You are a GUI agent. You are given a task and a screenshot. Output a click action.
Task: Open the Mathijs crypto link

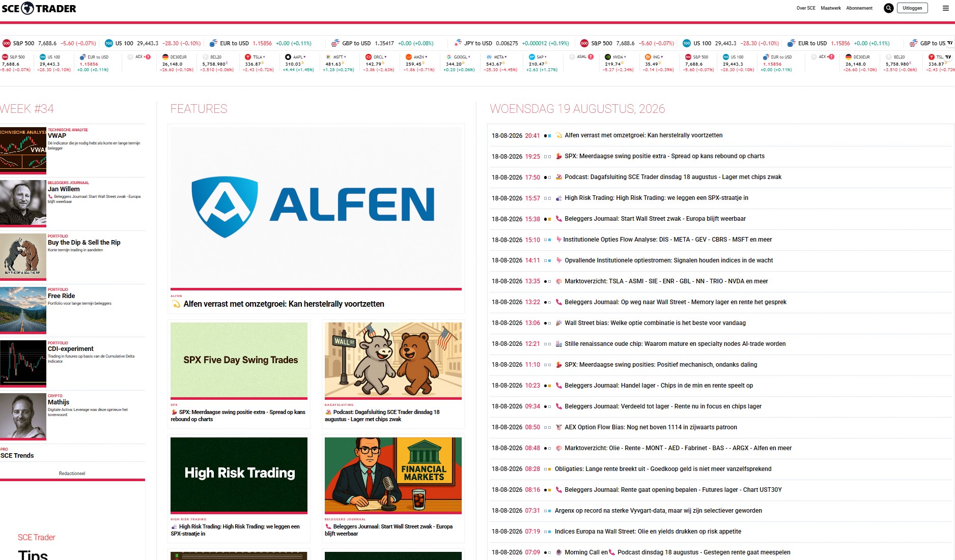point(59,402)
